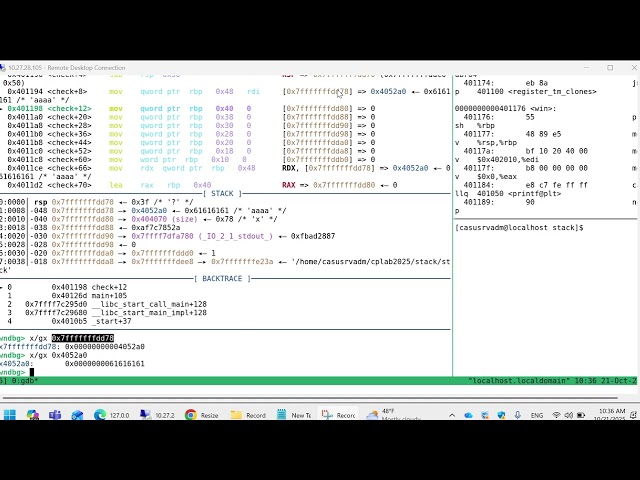Click the current instruction 0x401198 <check+12>

coord(49,109)
